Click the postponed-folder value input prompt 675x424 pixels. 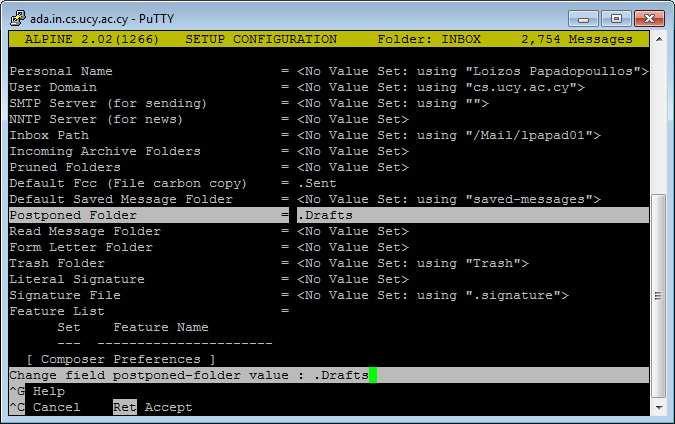point(328,375)
